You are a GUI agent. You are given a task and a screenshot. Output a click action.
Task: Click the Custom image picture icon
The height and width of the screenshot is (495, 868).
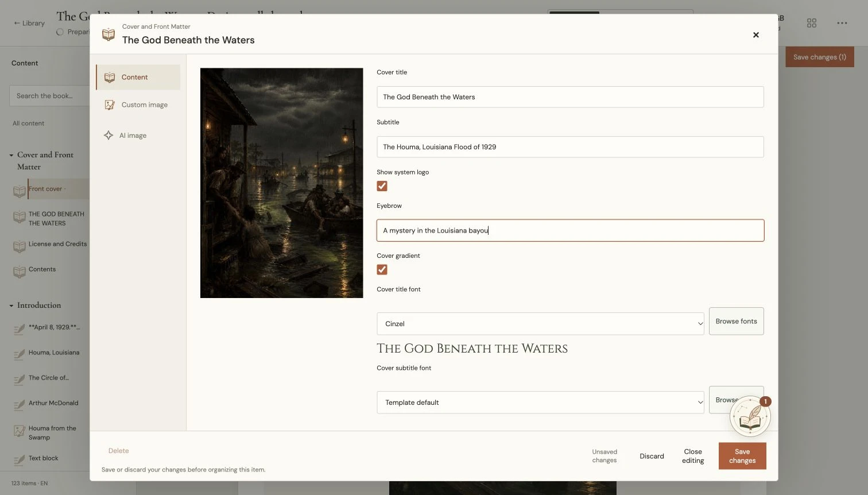(110, 105)
